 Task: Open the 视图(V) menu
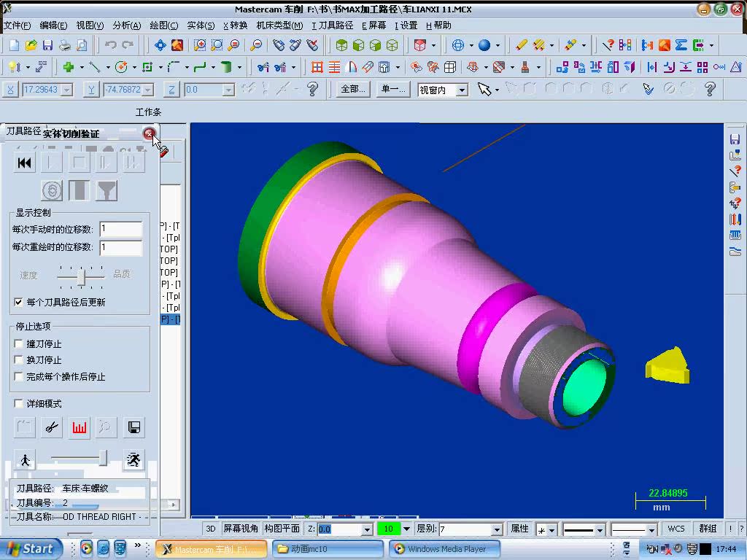coord(90,26)
